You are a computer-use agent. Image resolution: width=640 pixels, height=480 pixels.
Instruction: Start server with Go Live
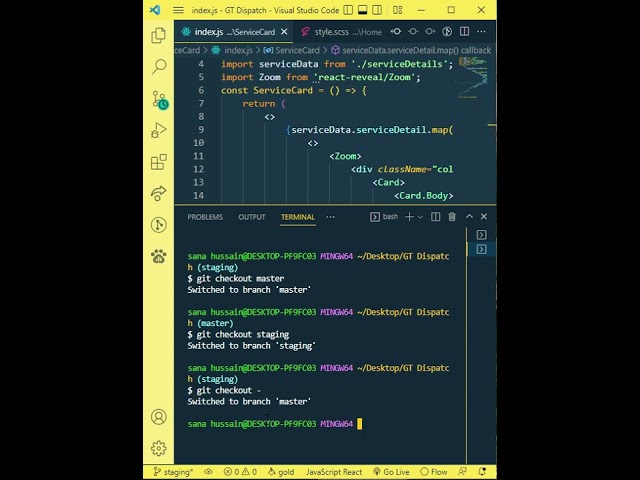[391, 472]
